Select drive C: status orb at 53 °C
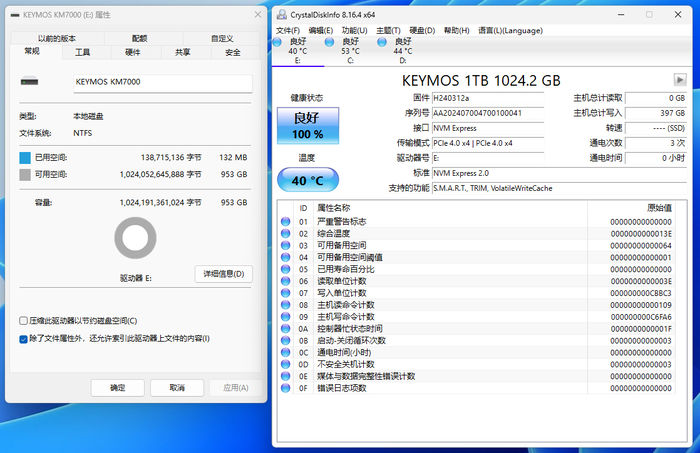Viewport: 700px width, 453px height. (x=329, y=42)
